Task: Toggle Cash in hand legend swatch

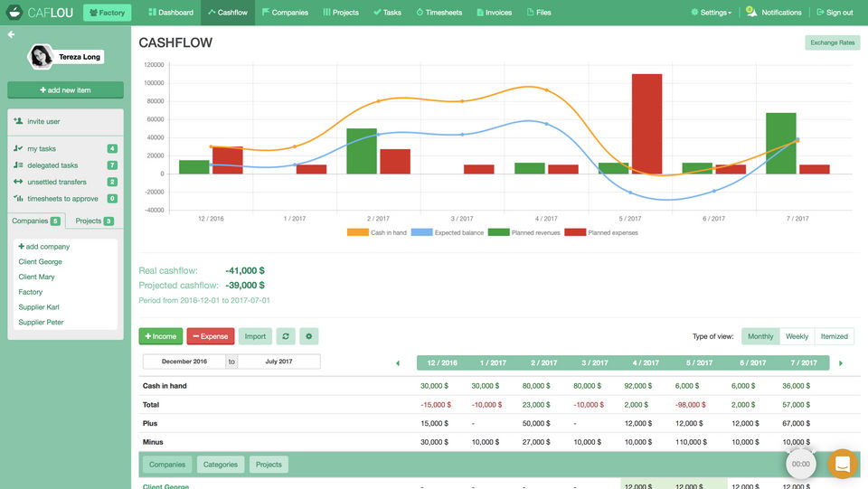Action: pyautogui.click(x=358, y=232)
